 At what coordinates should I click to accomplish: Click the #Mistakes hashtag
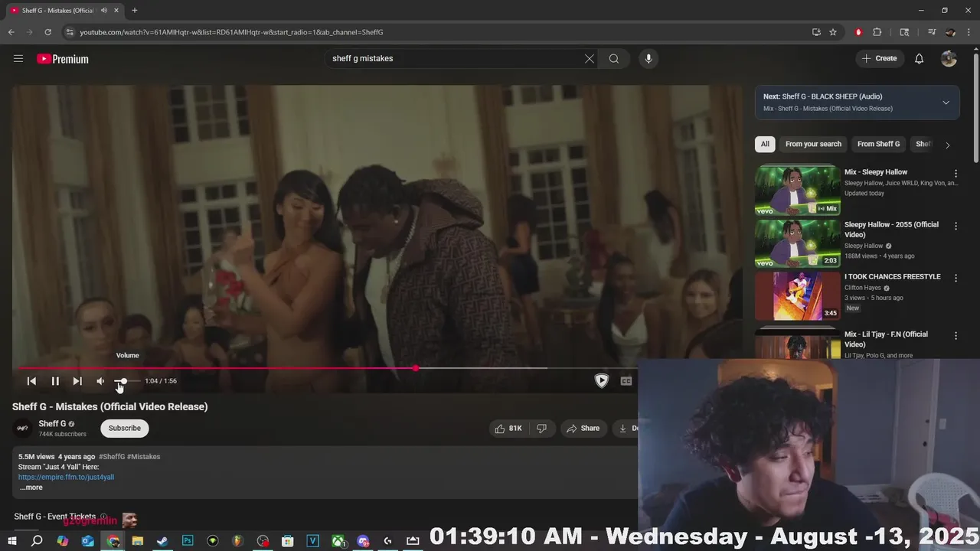[x=144, y=457]
